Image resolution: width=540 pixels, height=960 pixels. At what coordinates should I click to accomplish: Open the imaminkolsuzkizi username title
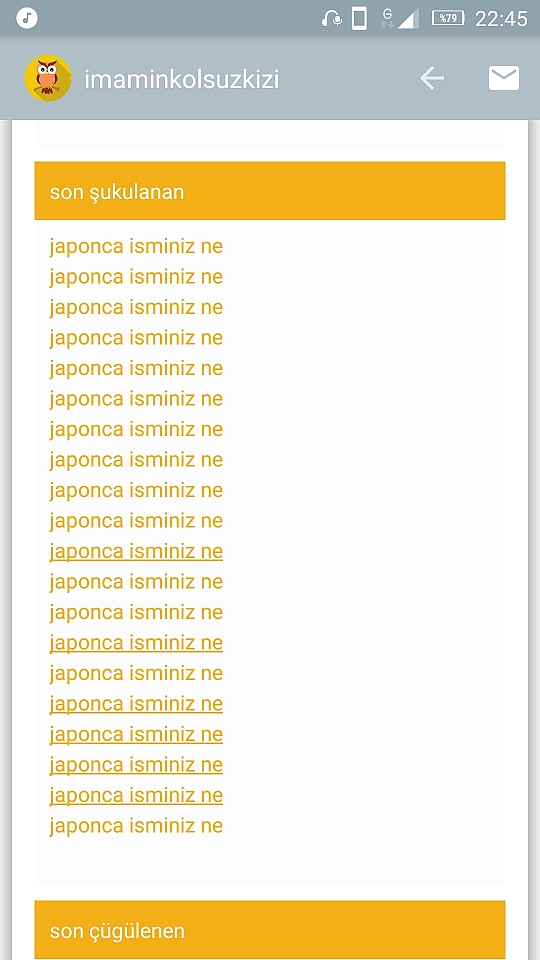point(182,80)
